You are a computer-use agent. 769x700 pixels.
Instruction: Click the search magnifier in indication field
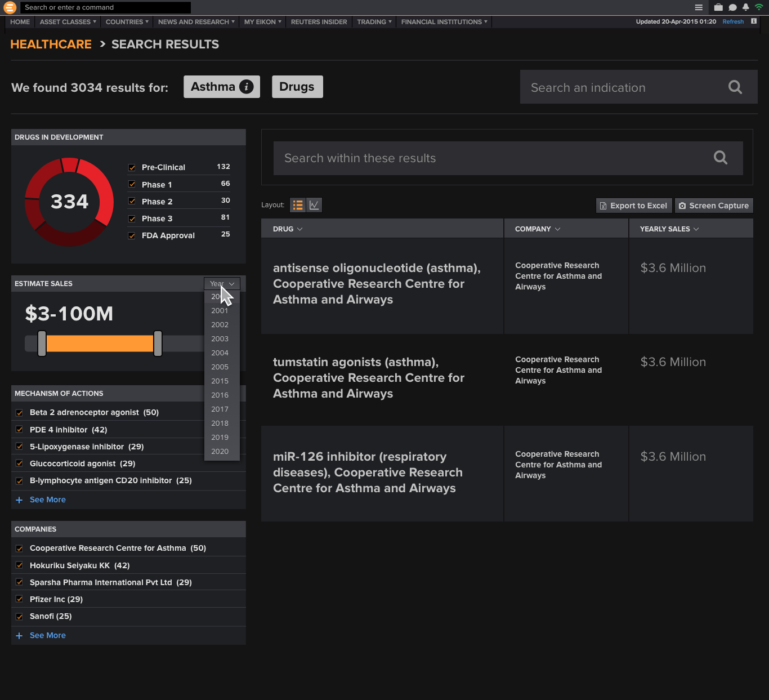pyautogui.click(x=735, y=87)
